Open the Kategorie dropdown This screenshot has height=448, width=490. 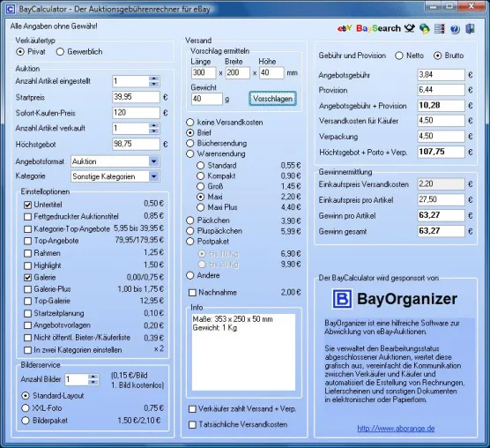153,176
